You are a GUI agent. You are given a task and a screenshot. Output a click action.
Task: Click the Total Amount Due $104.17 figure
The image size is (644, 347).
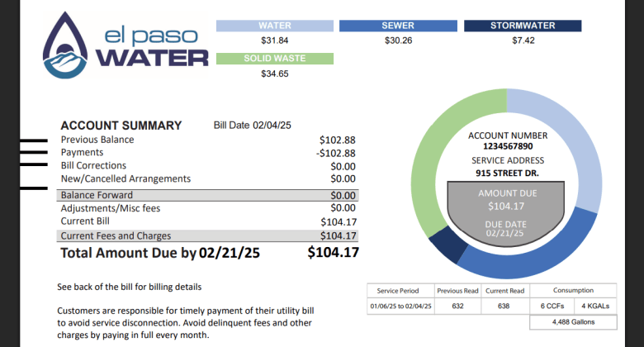coord(333,252)
